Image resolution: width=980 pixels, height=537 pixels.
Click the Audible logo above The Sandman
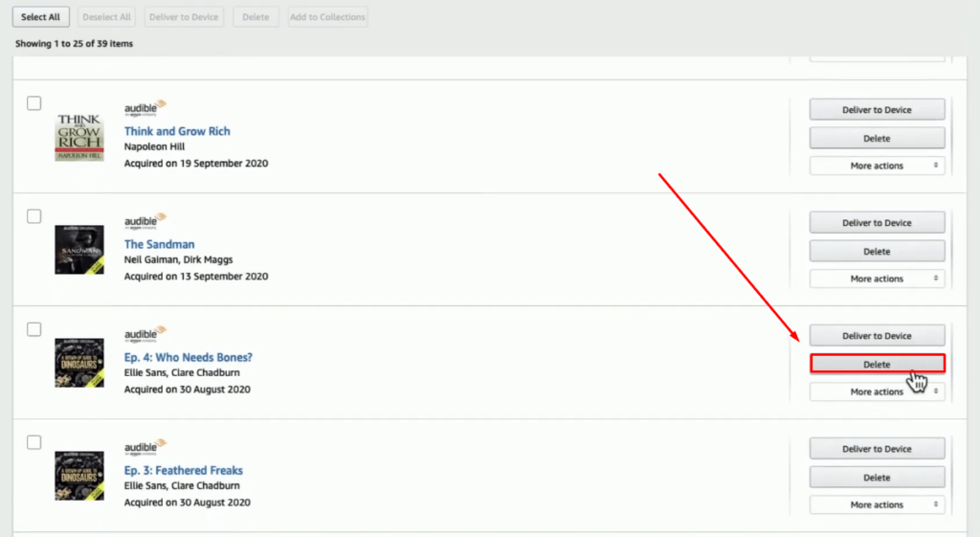point(145,221)
